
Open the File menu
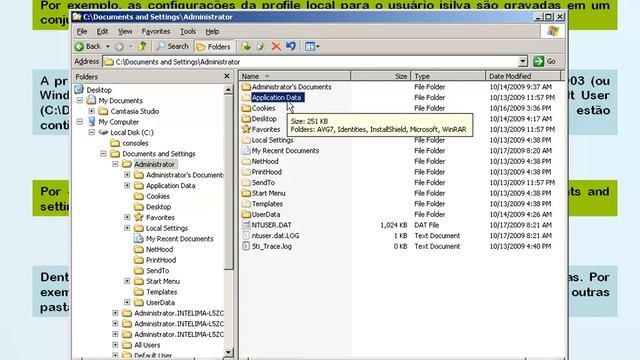click(x=82, y=31)
